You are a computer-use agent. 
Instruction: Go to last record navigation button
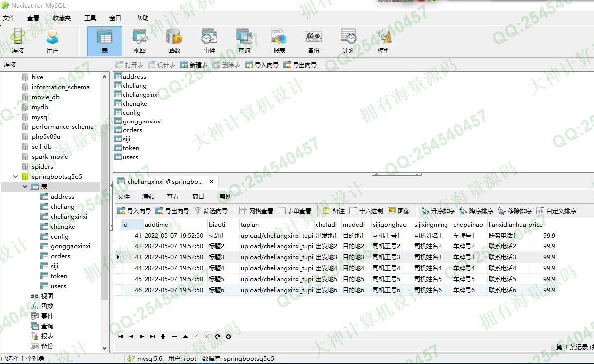[x=152, y=337]
